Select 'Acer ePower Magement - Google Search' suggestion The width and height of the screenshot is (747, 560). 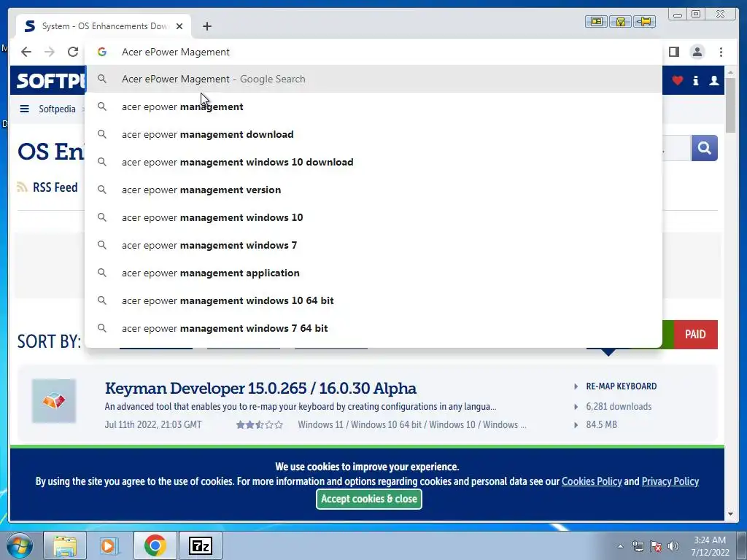tap(373, 79)
